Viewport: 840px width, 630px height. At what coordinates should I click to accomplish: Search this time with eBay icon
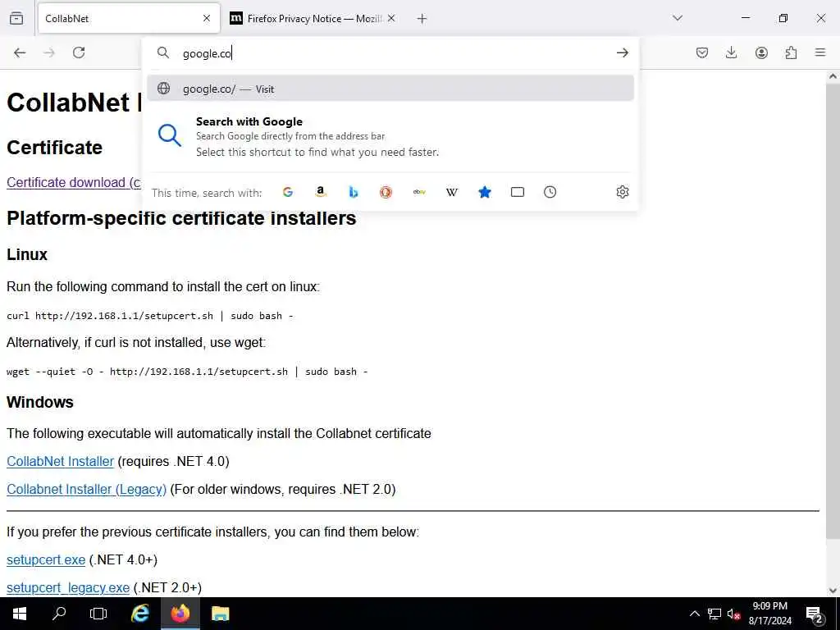419,192
